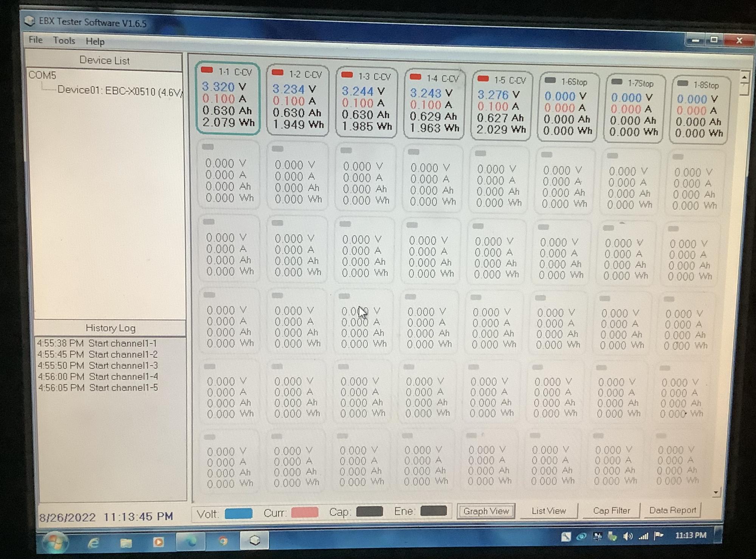Open File Explorer folder in taskbar
Screen dimensions: 756x559
(x=126, y=543)
